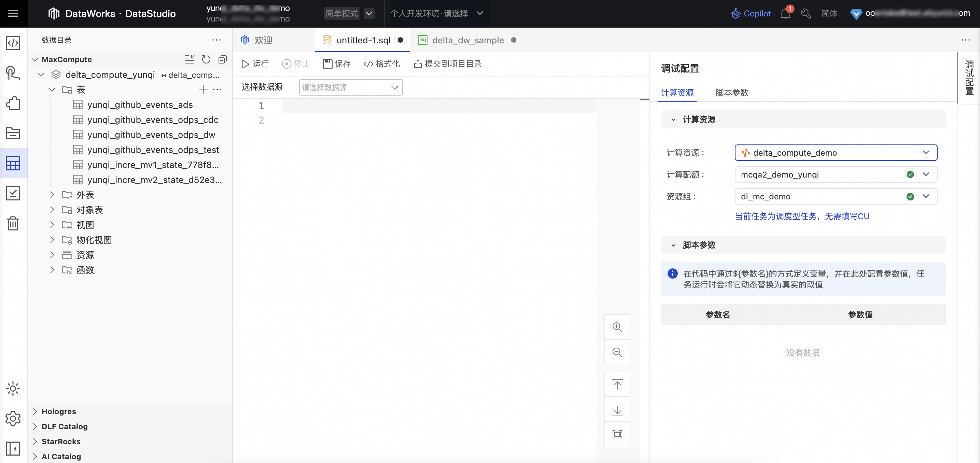
Task: Open the 选择数据源 dropdown
Action: coord(350,87)
